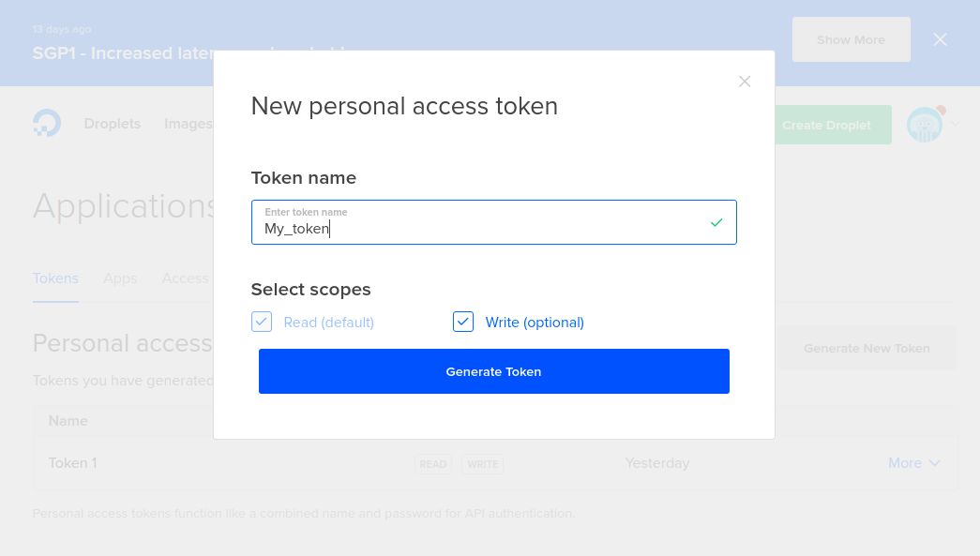Click the Show More banner button
Image resolution: width=980 pixels, height=556 pixels.
point(851,39)
